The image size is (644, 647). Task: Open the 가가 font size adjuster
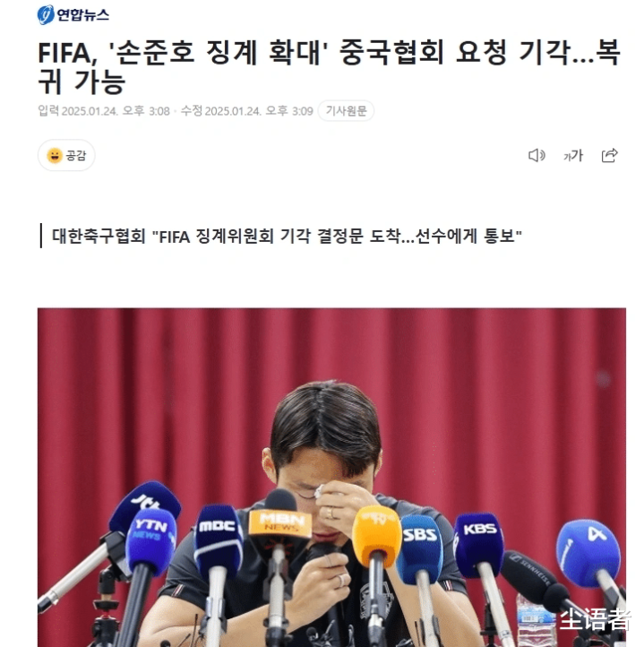[x=573, y=156]
